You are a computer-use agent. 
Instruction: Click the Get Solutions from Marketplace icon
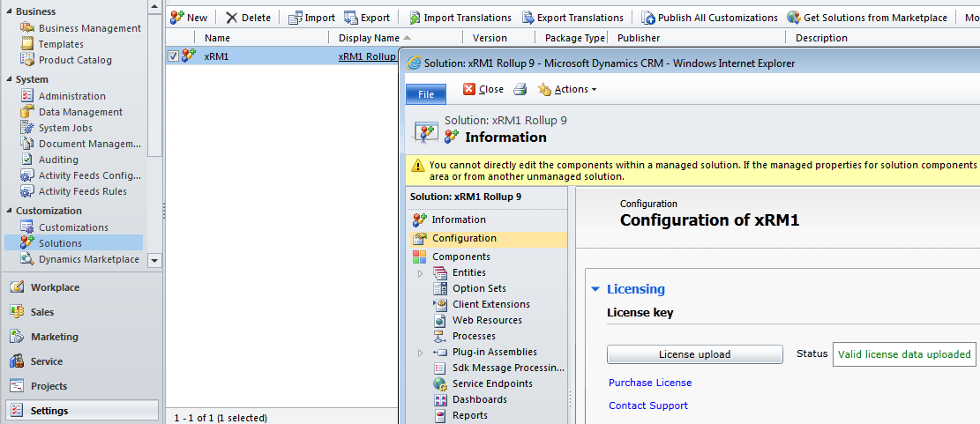(794, 18)
